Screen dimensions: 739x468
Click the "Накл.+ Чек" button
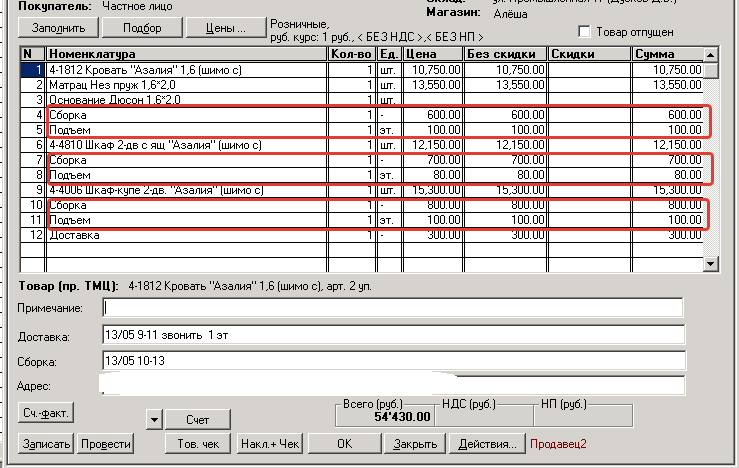(x=268, y=443)
